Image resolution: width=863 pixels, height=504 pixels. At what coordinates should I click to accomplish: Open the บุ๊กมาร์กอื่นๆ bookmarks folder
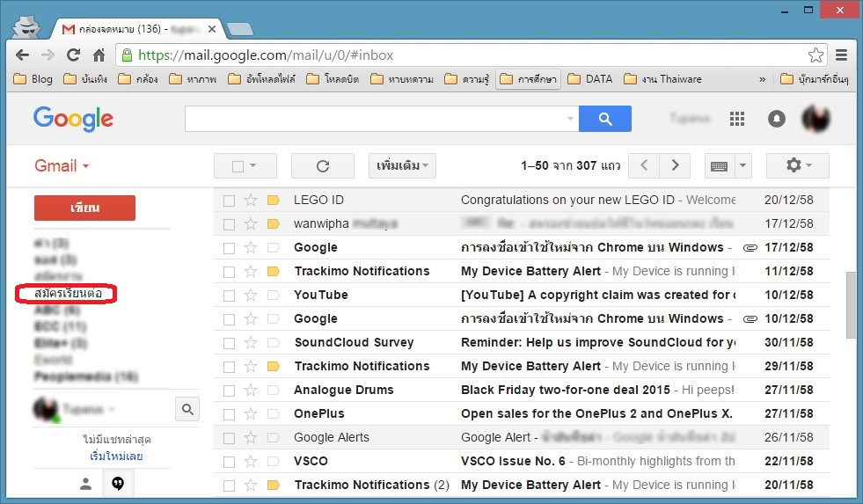point(815,79)
